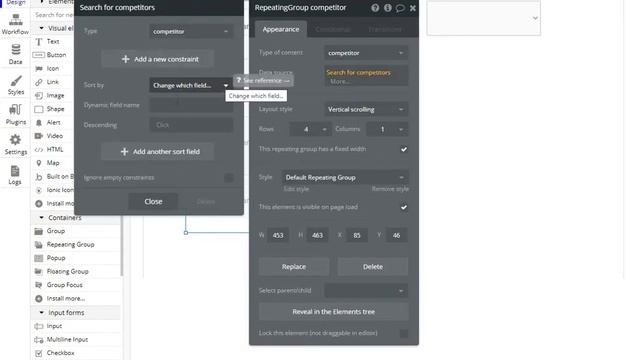Select the Group container icon
The height and width of the screenshot is (360, 640).
coord(39,231)
